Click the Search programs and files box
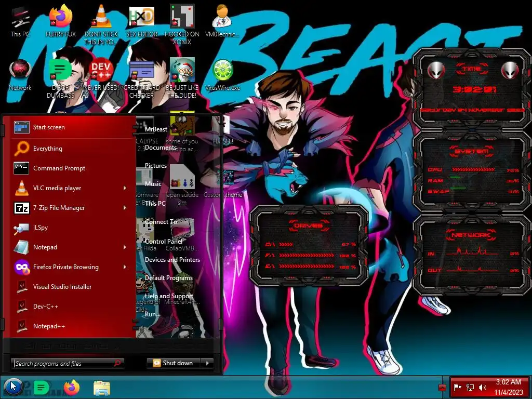Viewport: 532px width, 399px height. point(67,363)
